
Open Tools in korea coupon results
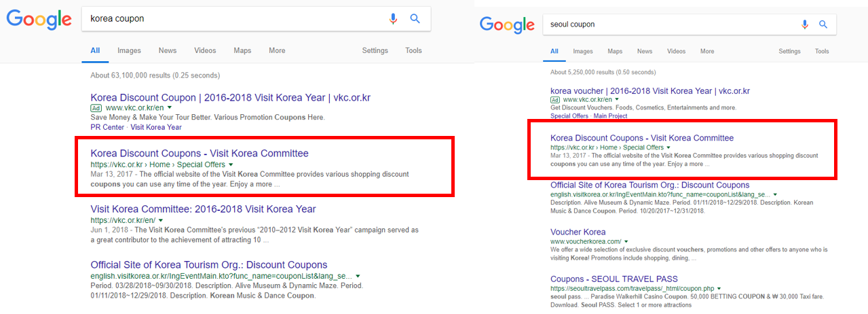(x=413, y=50)
